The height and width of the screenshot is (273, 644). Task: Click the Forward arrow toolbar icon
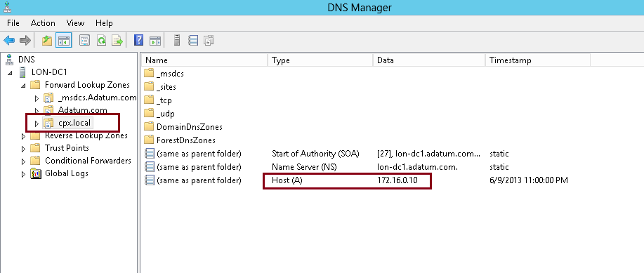point(25,40)
